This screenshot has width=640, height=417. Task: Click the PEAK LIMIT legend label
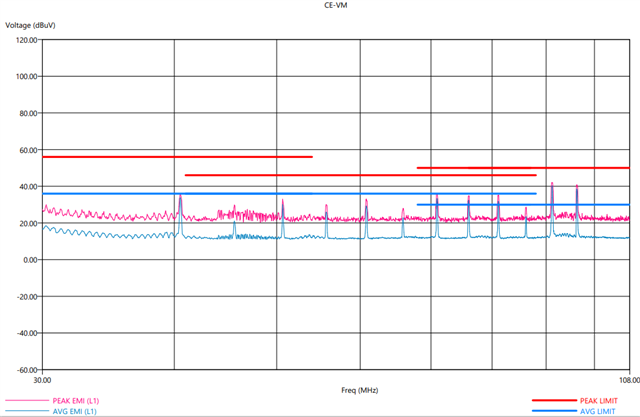click(598, 401)
